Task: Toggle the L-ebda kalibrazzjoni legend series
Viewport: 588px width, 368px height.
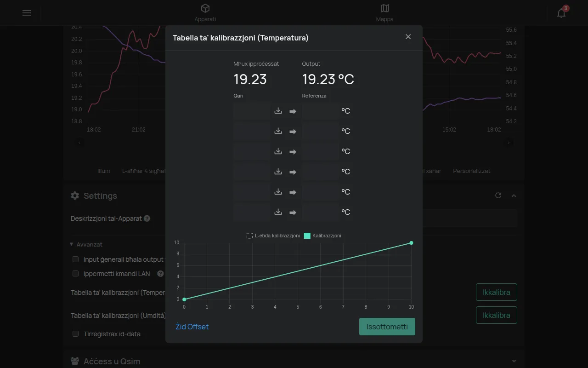Action: point(273,236)
